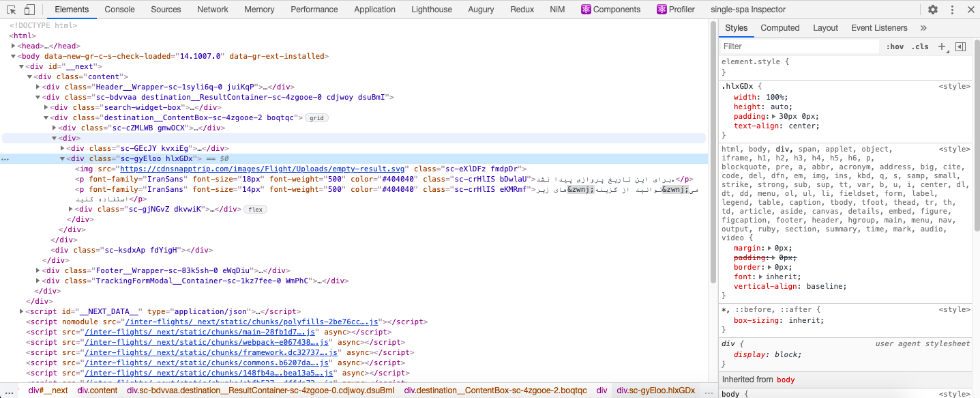Close the DevTools panel

pos(970,10)
